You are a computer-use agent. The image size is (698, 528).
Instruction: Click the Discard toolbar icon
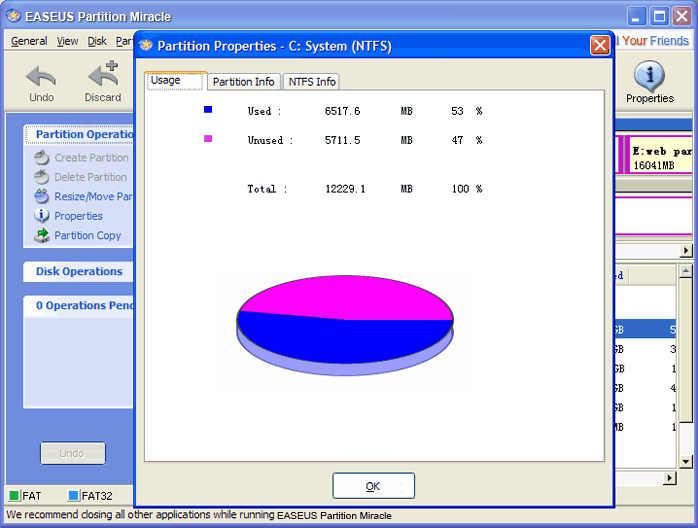click(102, 75)
